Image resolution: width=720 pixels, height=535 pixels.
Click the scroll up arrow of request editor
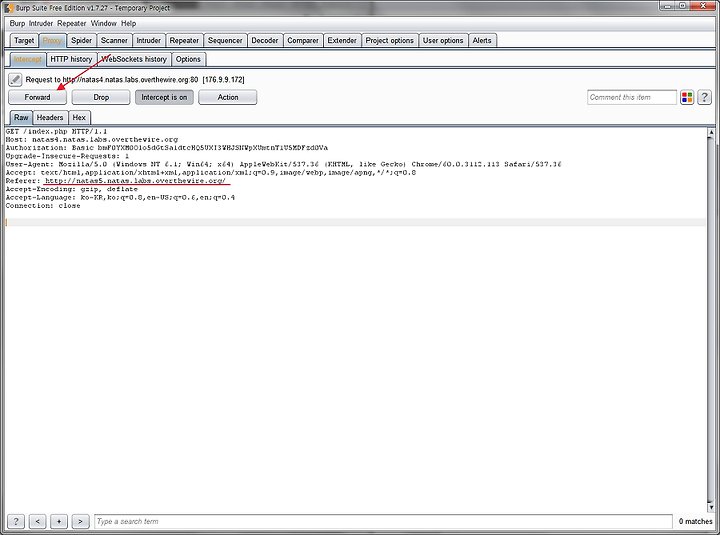click(x=711, y=132)
